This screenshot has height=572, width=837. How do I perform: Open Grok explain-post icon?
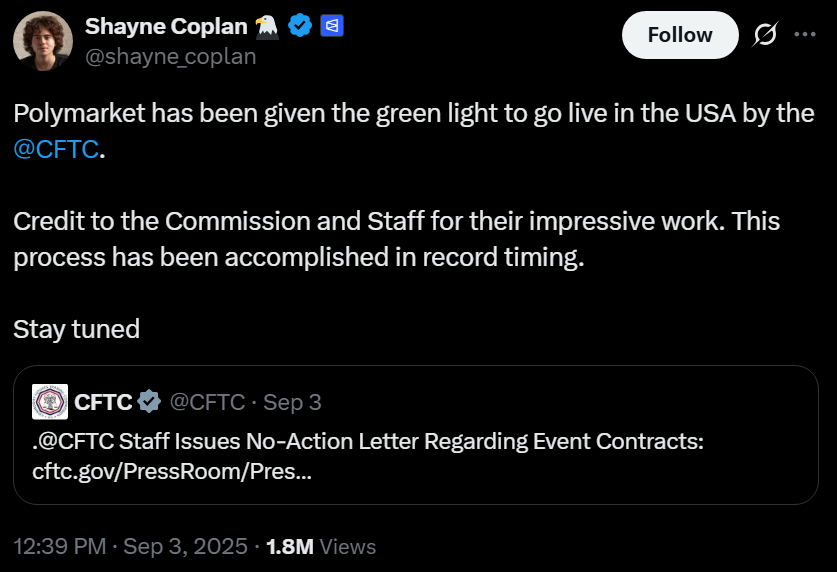(765, 35)
